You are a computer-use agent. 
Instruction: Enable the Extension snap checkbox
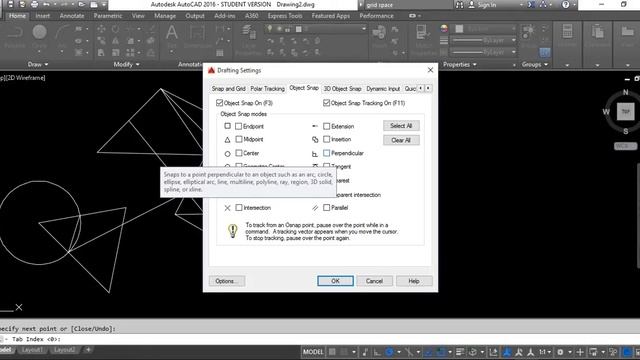[327, 127]
